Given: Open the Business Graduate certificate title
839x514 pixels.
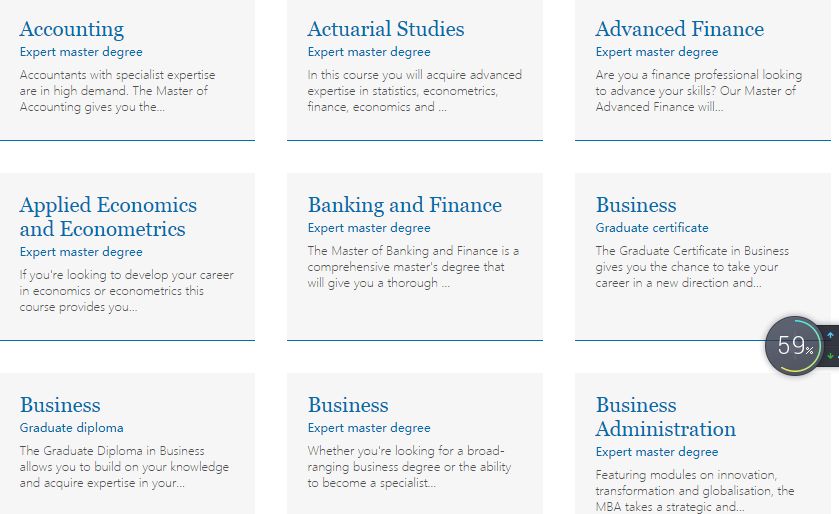Looking at the screenshot, I should [636, 205].
